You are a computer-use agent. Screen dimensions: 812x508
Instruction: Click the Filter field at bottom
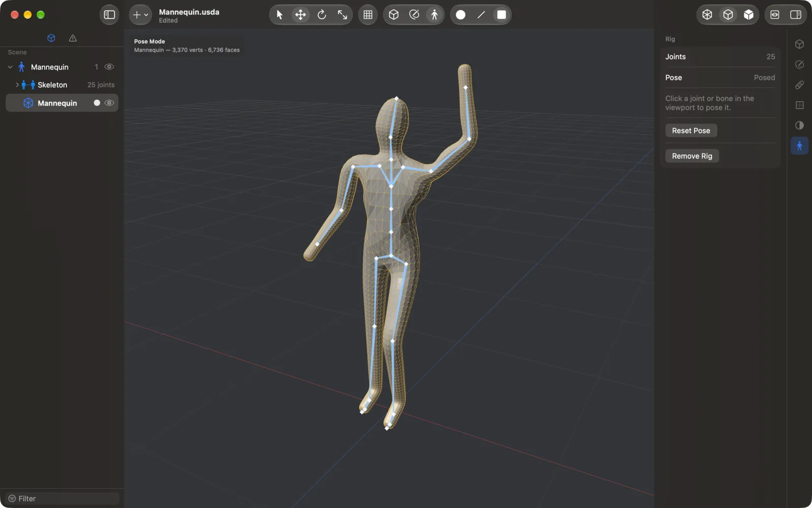pyautogui.click(x=62, y=499)
